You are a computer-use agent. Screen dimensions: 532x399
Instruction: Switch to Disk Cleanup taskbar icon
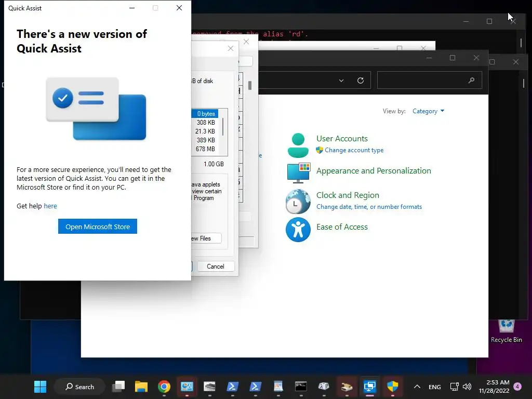click(x=347, y=387)
